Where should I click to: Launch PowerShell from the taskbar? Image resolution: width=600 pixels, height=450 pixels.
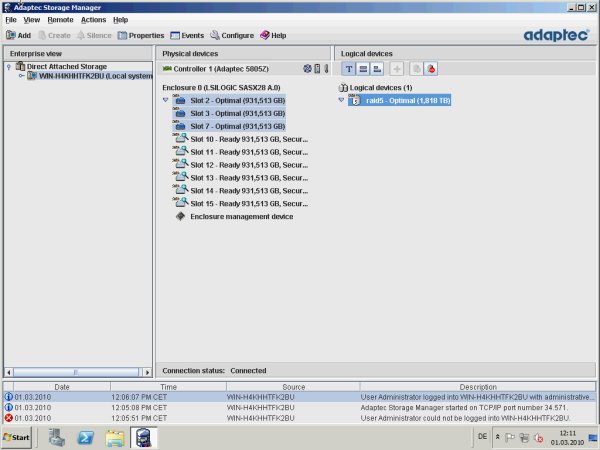coord(86,437)
